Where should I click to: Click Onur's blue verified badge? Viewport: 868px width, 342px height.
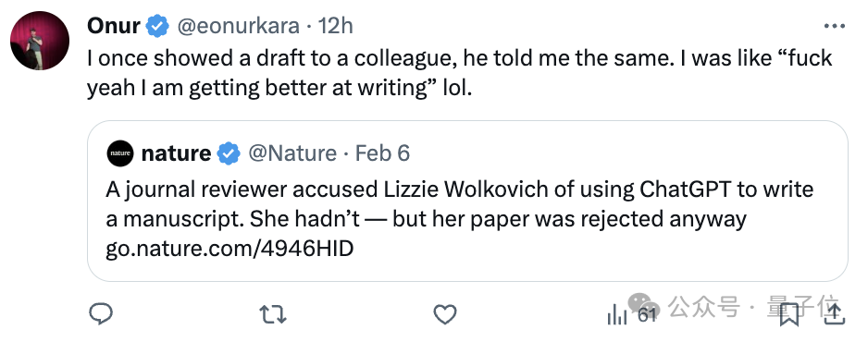pyautogui.click(x=157, y=26)
